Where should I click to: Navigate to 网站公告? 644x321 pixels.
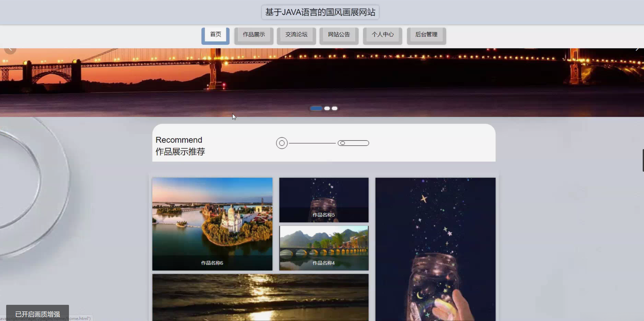coord(339,35)
